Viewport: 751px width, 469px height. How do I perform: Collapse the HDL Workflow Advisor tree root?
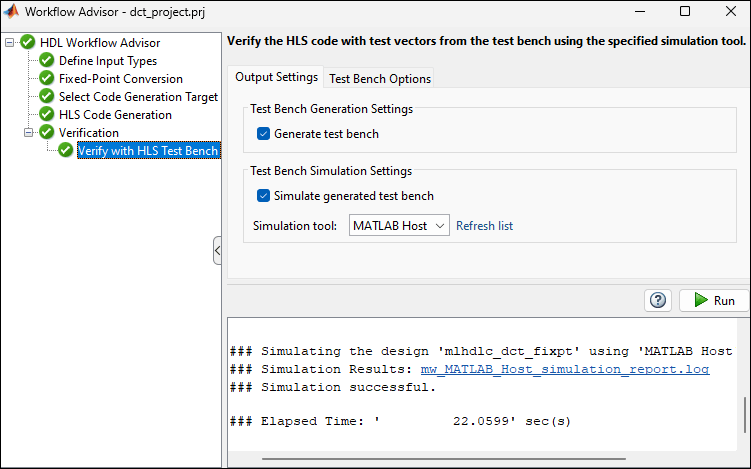click(x=10, y=43)
